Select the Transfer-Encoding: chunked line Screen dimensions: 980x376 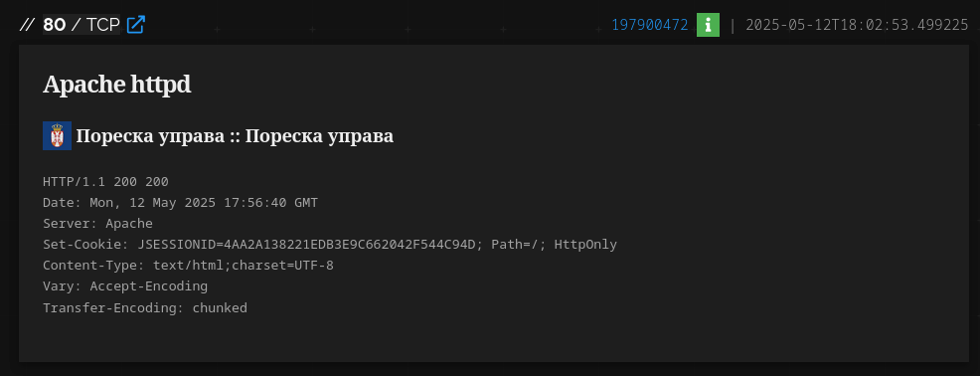145,307
